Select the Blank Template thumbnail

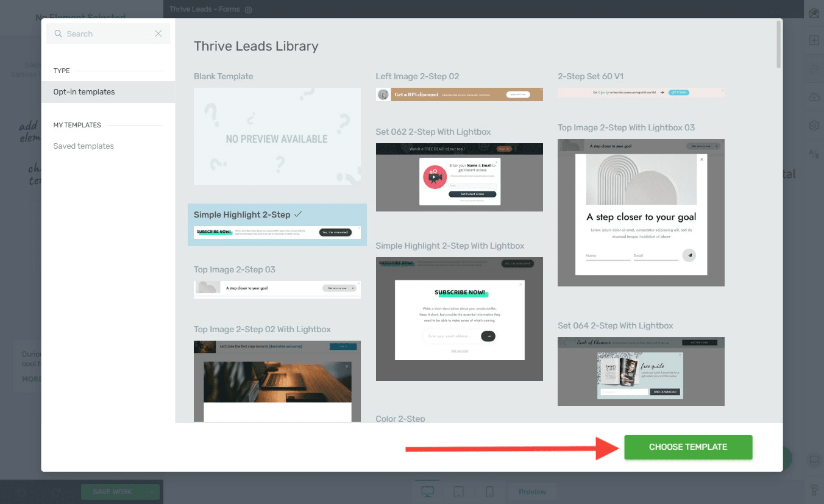point(277,137)
